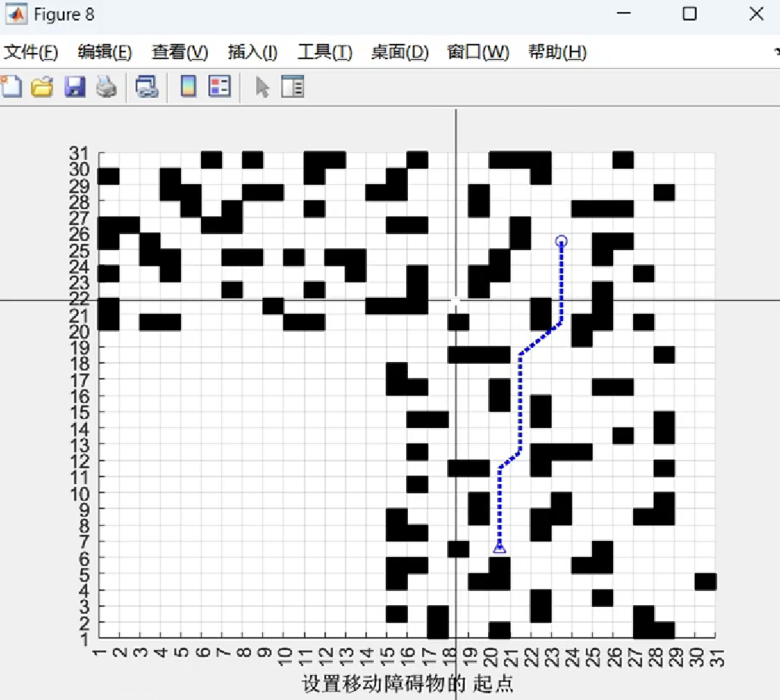Open the 插入(I) menu

252,52
